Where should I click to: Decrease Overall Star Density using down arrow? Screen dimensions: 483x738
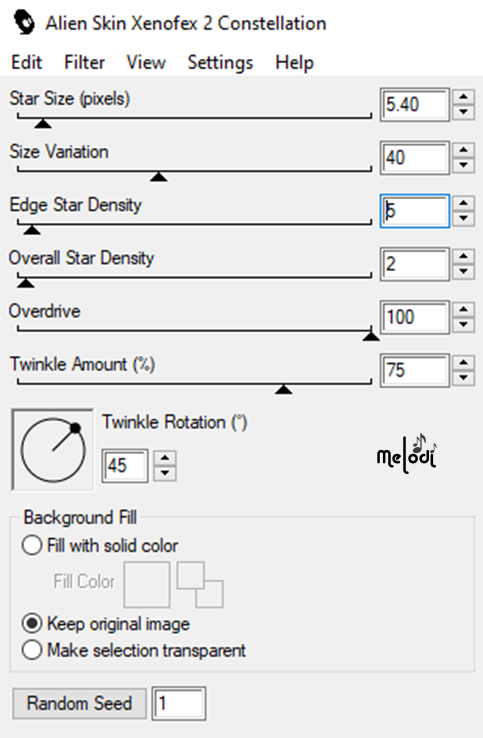[x=464, y=272]
